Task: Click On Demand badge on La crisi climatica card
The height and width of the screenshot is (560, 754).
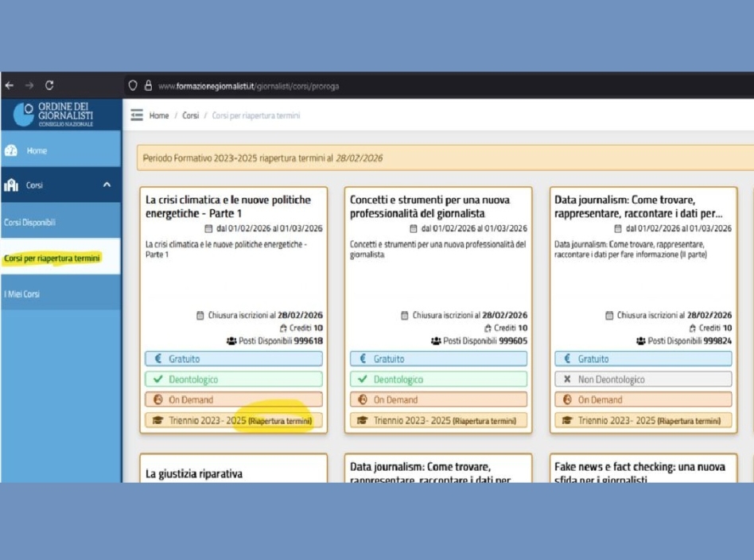Action: pos(233,400)
